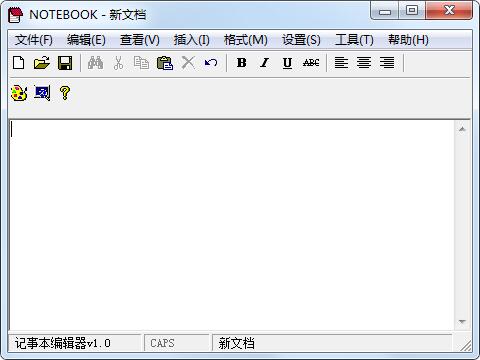The width and height of the screenshot is (480, 360).
Task: Click the binoculars find icon
Action: [95, 63]
